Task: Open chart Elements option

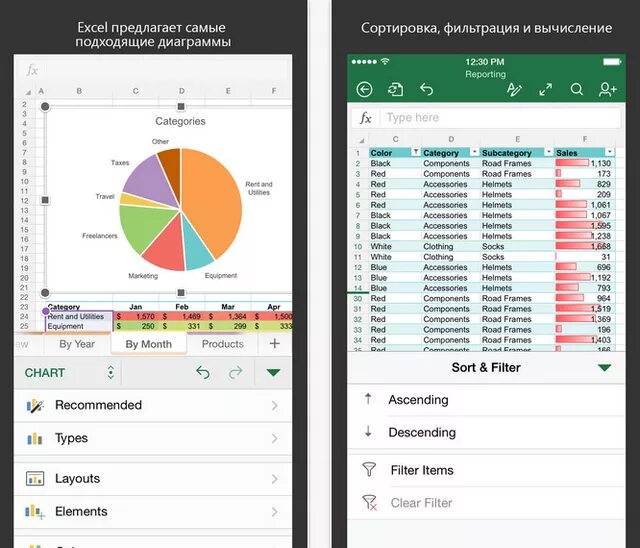Action: pyautogui.click(x=153, y=512)
